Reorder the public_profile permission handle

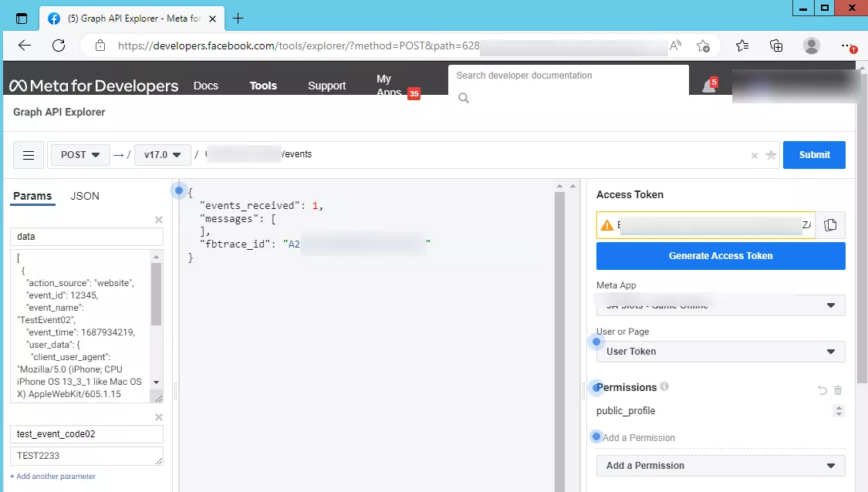[x=839, y=411]
